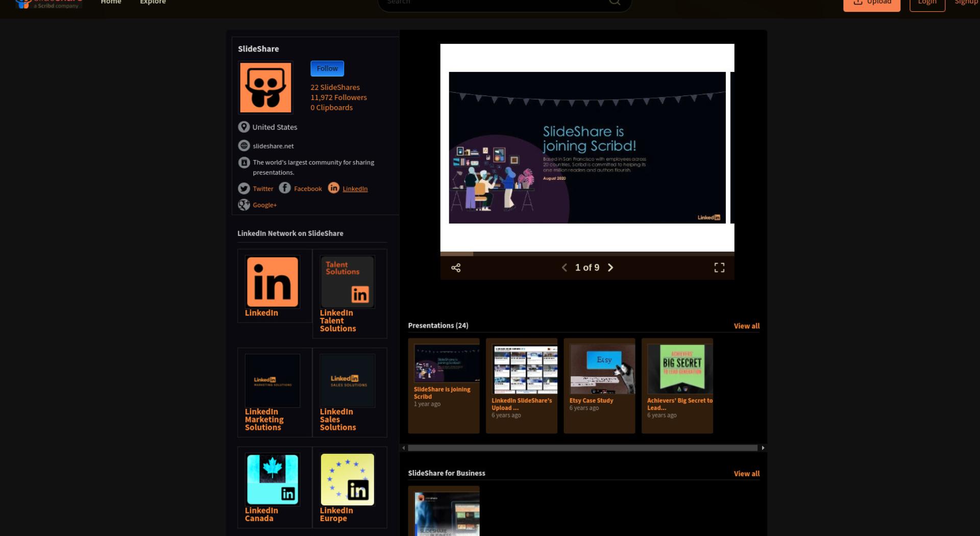Image resolution: width=980 pixels, height=536 pixels.
Task: Open the Google+ text link
Action: [264, 205]
